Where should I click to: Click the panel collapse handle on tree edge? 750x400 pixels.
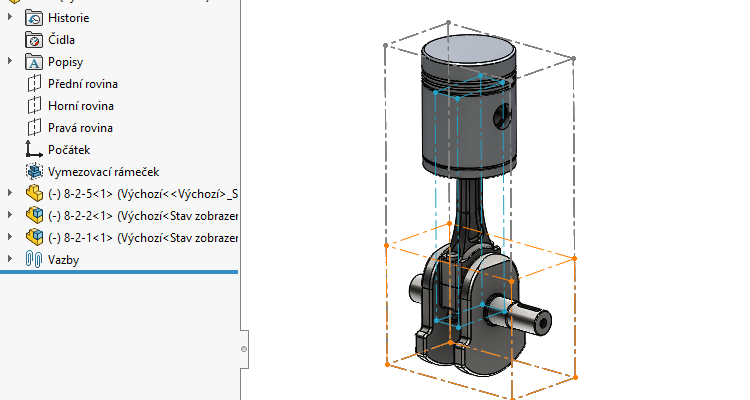[x=244, y=349]
